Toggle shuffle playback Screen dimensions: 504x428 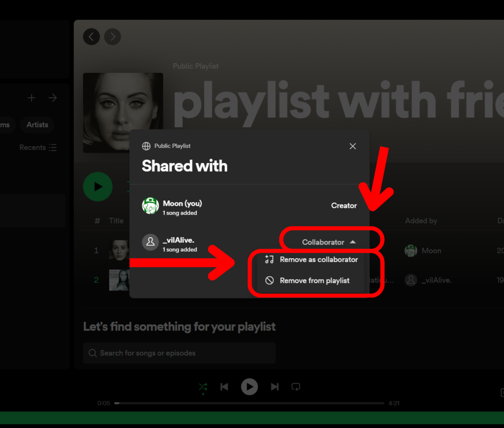click(x=203, y=387)
